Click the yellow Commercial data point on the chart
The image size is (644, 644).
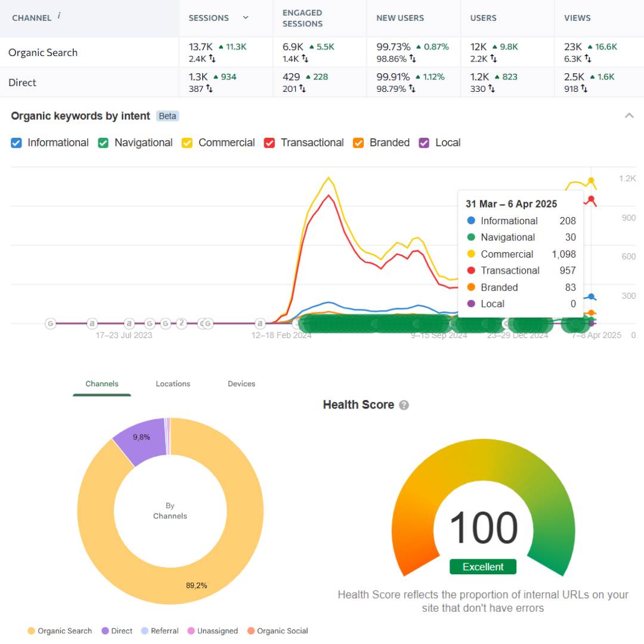[591, 181]
